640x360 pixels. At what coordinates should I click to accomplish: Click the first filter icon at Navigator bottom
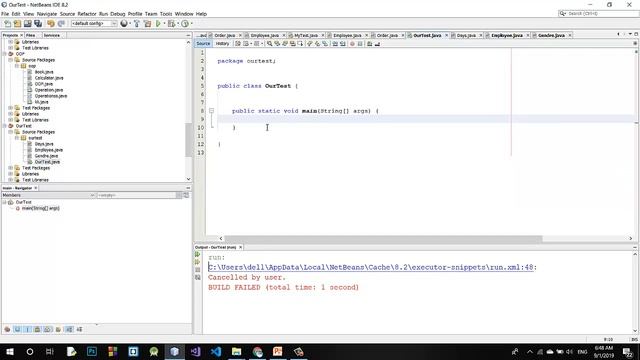(x=7, y=329)
